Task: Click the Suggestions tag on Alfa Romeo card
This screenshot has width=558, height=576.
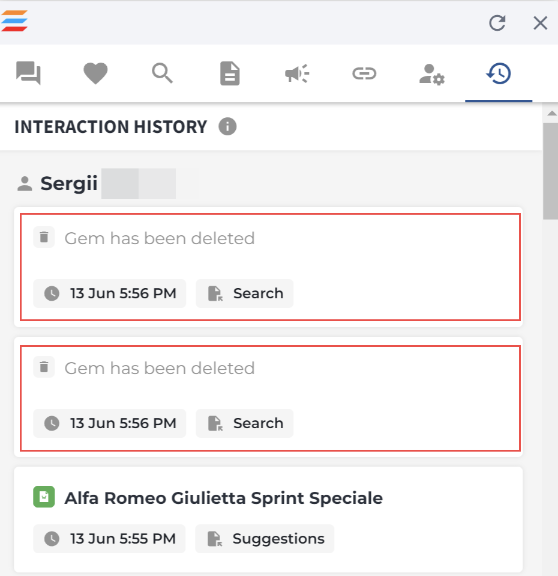Action: [x=264, y=539]
